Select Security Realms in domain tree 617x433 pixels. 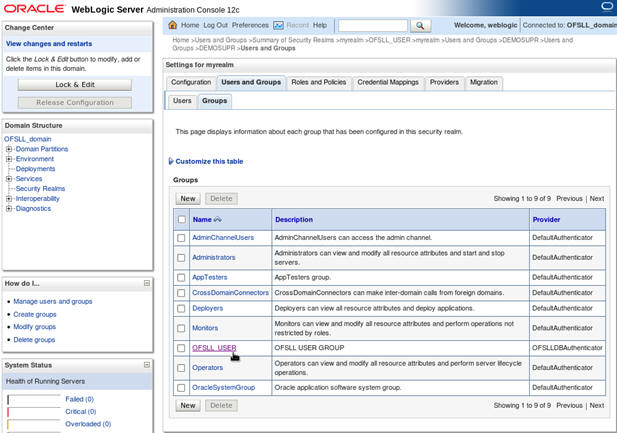[40, 189]
